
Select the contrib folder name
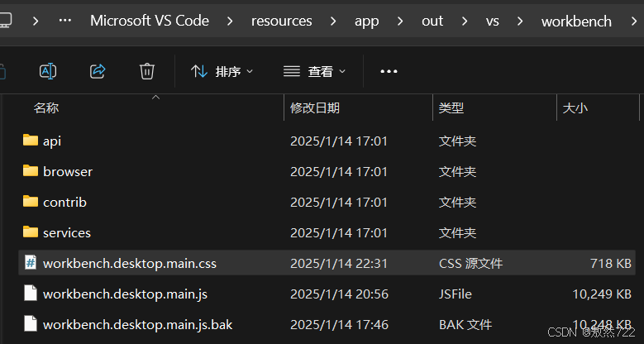64,203
